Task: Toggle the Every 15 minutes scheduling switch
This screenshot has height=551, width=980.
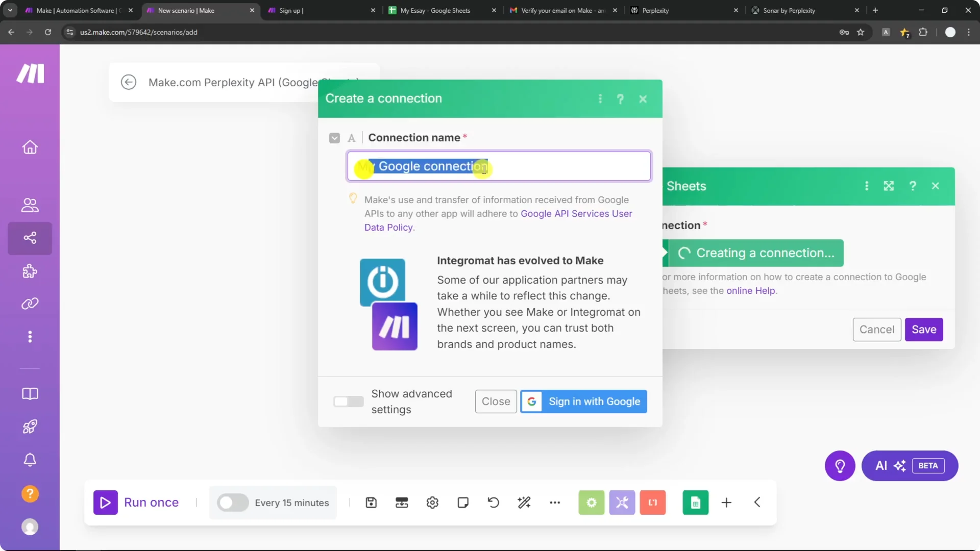Action: (x=232, y=503)
